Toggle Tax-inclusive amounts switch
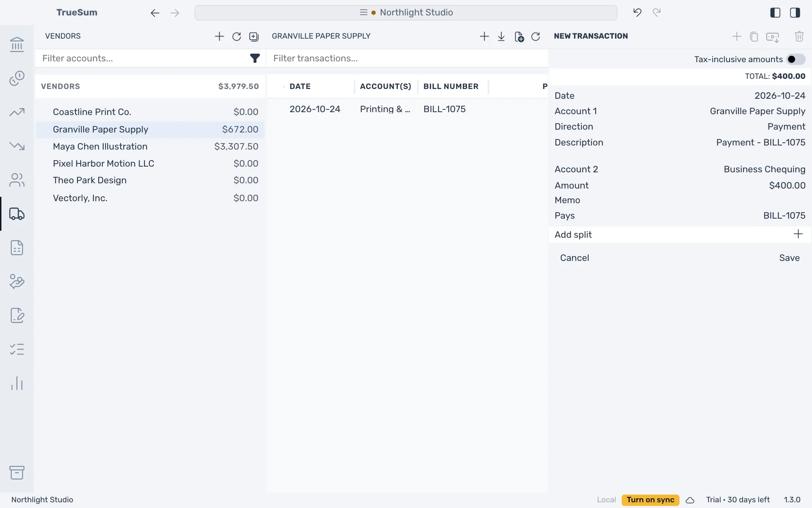The image size is (812, 508). (795, 59)
